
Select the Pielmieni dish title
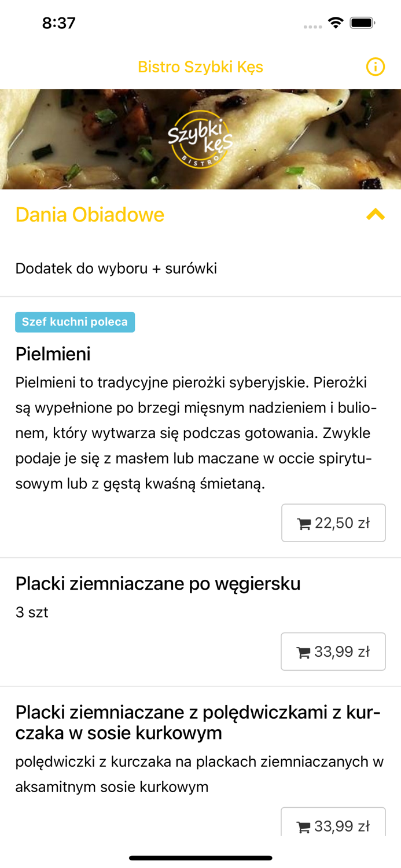pyautogui.click(x=53, y=354)
